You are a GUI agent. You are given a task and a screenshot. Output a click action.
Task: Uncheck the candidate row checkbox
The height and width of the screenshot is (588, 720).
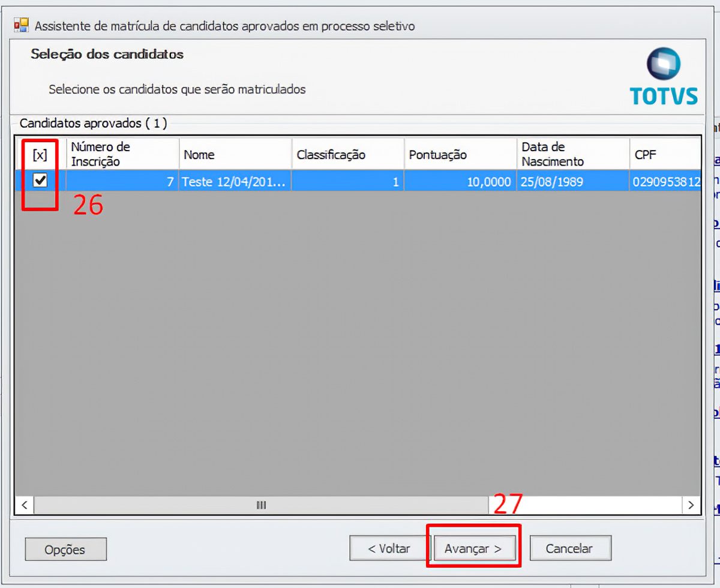[x=40, y=181]
